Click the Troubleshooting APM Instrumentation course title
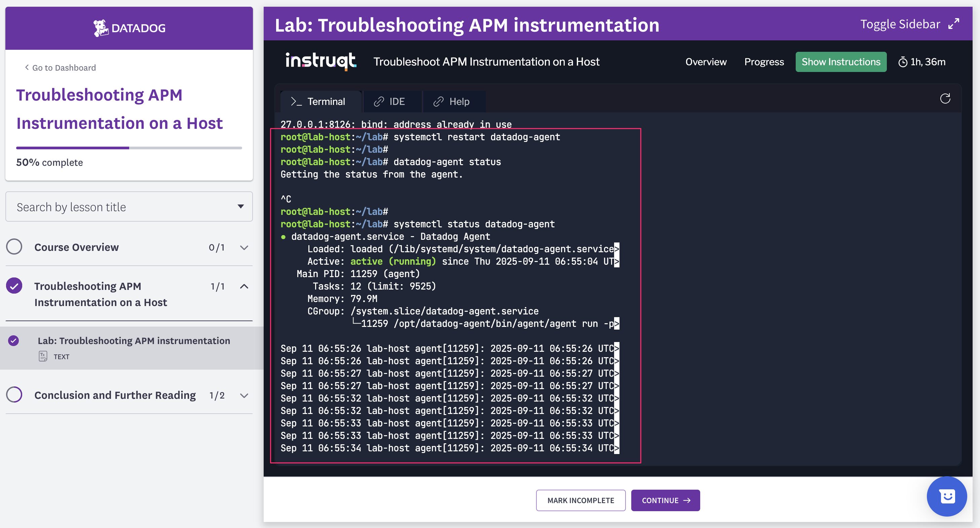This screenshot has width=980, height=528. pyautogui.click(x=119, y=109)
